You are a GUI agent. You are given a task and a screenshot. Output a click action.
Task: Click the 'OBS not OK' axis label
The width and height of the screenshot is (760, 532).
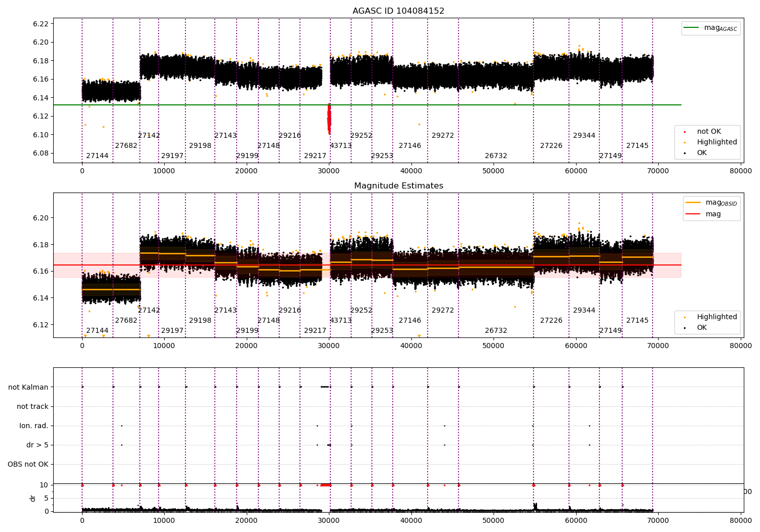28,464
